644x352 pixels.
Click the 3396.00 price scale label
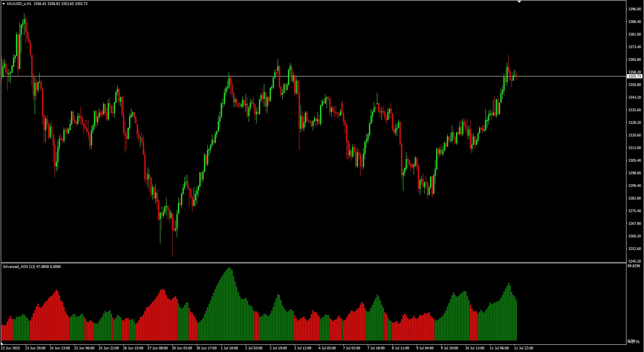coord(634,9)
